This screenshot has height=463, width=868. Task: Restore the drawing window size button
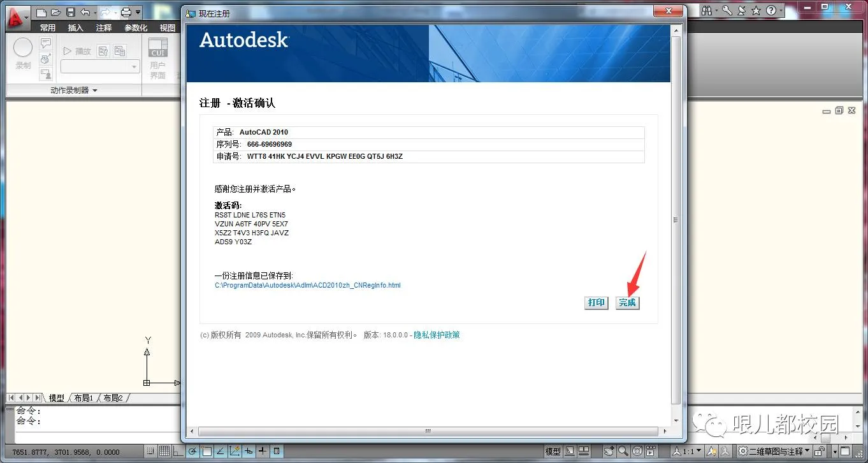click(839, 110)
